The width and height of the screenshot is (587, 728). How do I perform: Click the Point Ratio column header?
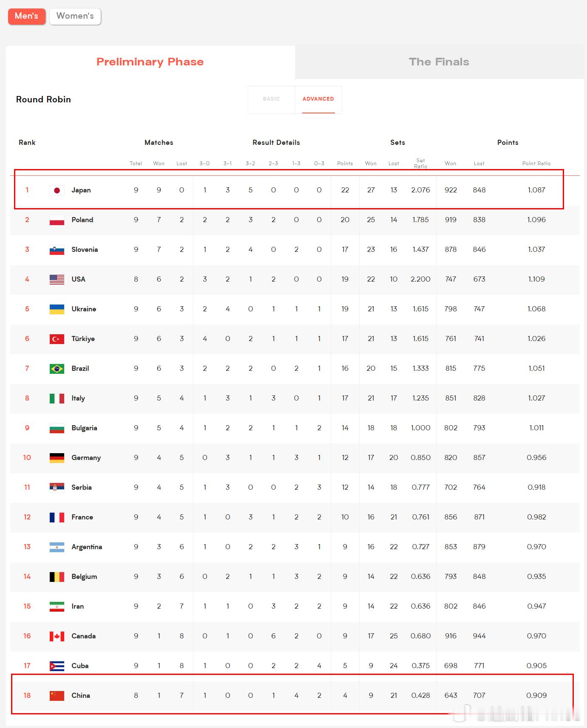(x=536, y=164)
